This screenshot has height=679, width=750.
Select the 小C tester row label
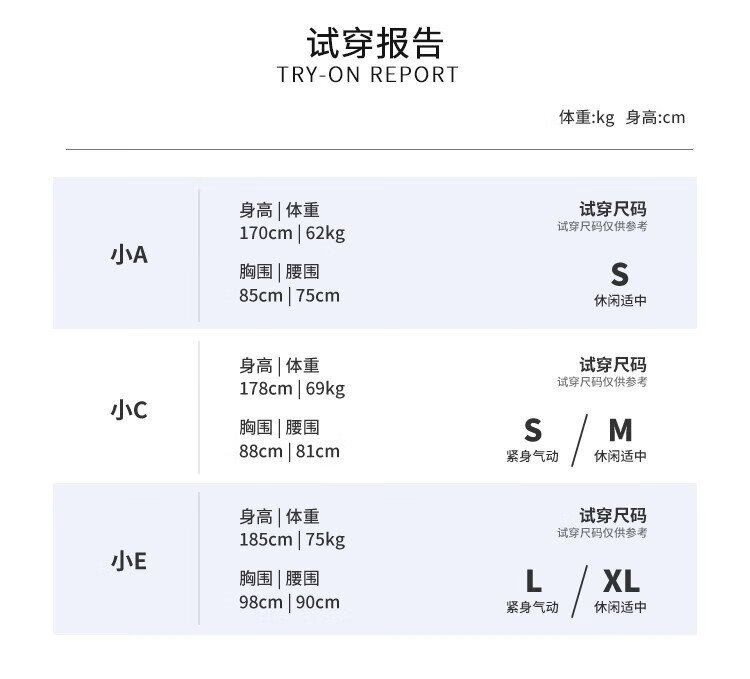point(129,410)
